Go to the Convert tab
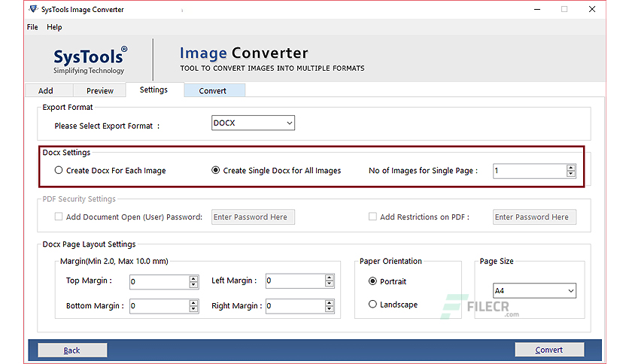The width and height of the screenshot is (629, 364). click(214, 90)
